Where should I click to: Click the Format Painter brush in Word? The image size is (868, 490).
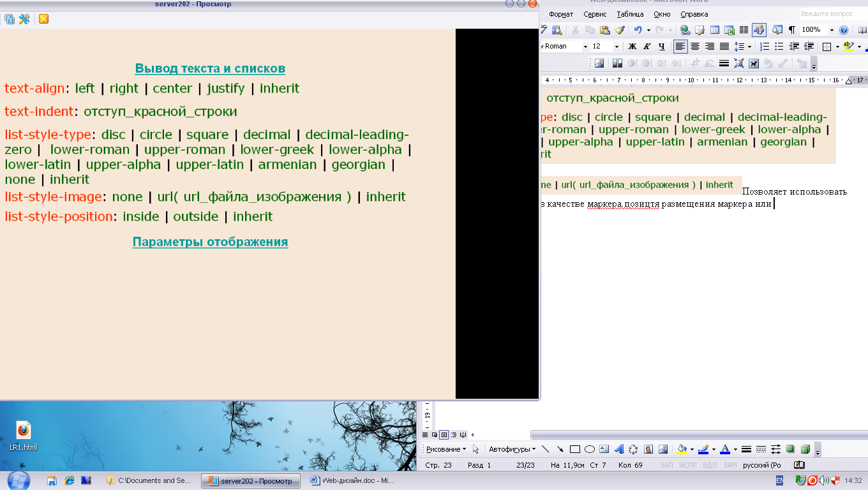click(x=620, y=29)
